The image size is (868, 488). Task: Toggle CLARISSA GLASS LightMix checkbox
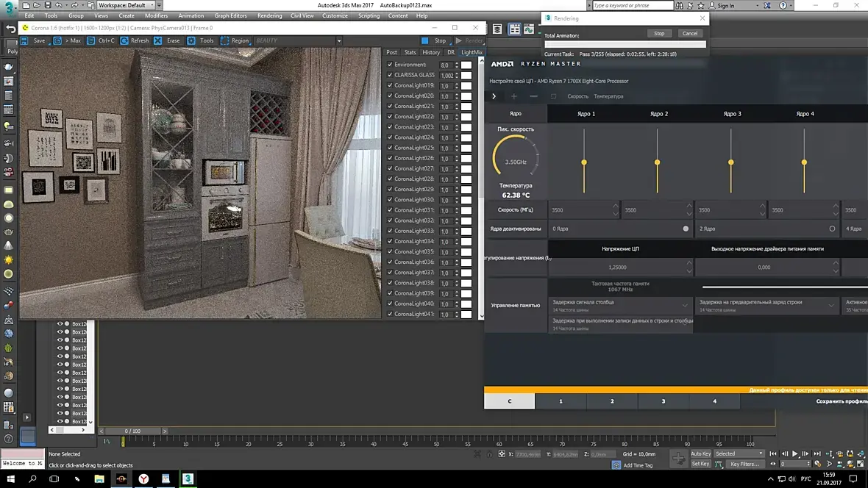390,75
